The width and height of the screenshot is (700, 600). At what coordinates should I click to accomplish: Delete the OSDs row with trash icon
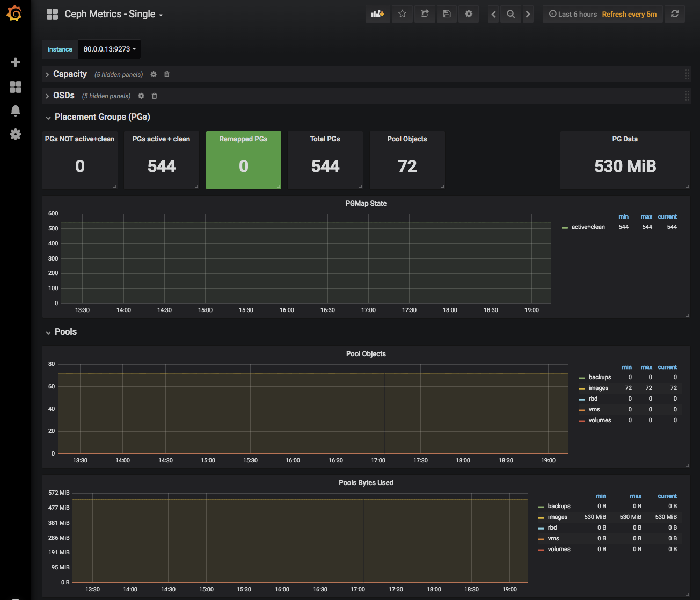pyautogui.click(x=155, y=96)
